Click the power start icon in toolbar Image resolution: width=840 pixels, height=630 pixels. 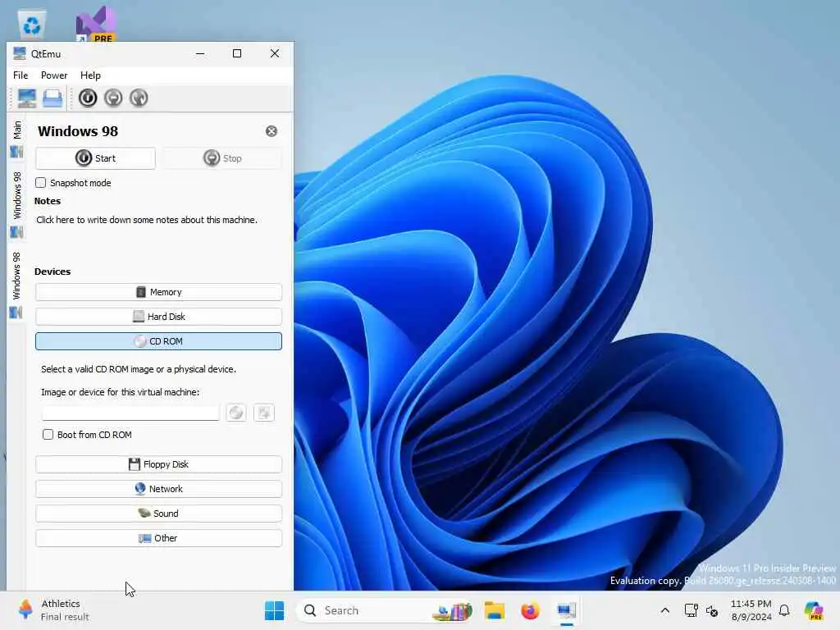point(88,98)
